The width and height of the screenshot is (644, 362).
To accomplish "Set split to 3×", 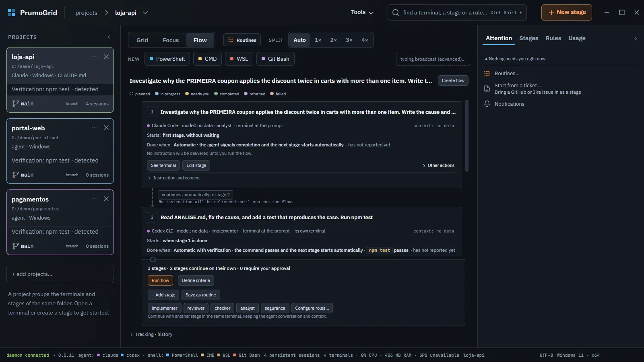I will [349, 40].
